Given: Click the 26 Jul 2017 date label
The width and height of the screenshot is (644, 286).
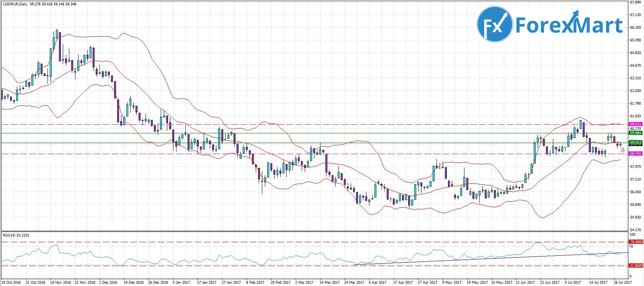Looking at the screenshot, I should click(623, 283).
